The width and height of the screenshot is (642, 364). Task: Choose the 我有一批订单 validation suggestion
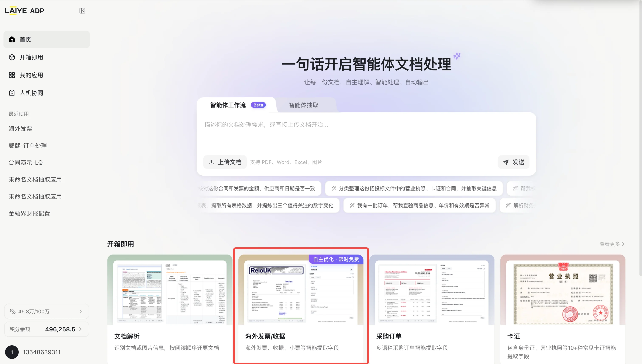(420, 206)
